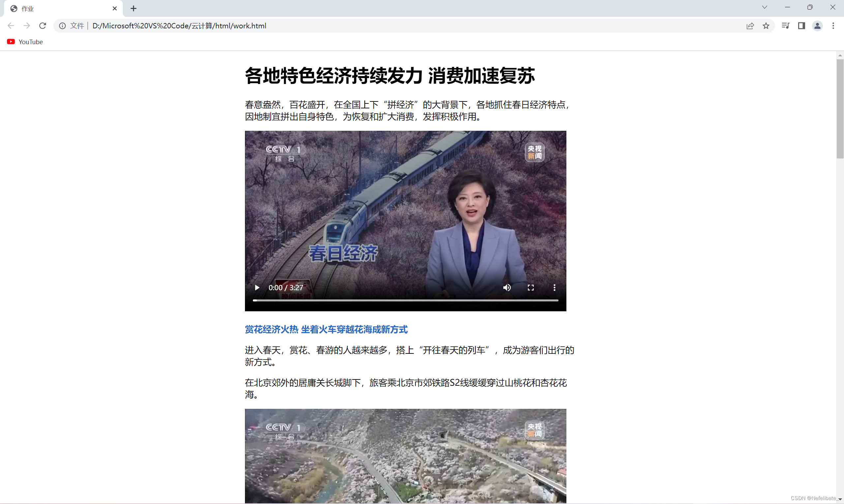Click the scrollbar up arrow

point(840,55)
